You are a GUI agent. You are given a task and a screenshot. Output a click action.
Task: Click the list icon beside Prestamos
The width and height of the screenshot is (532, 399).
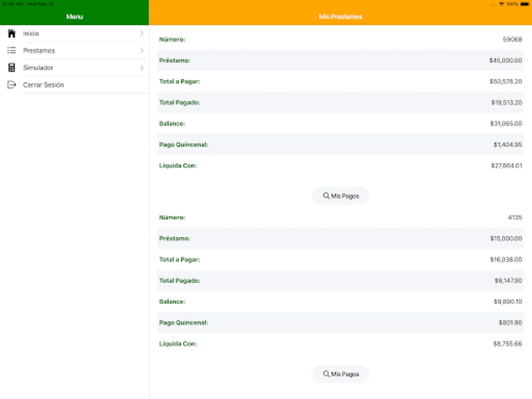pyautogui.click(x=12, y=51)
